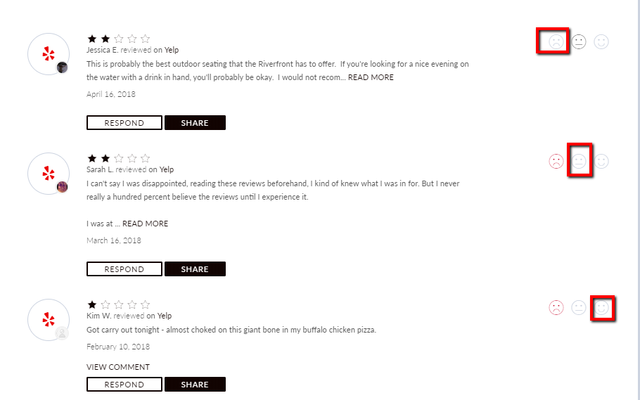Tag Kim W.'s review with sad face
The width and height of the screenshot is (640, 400).
[556, 307]
